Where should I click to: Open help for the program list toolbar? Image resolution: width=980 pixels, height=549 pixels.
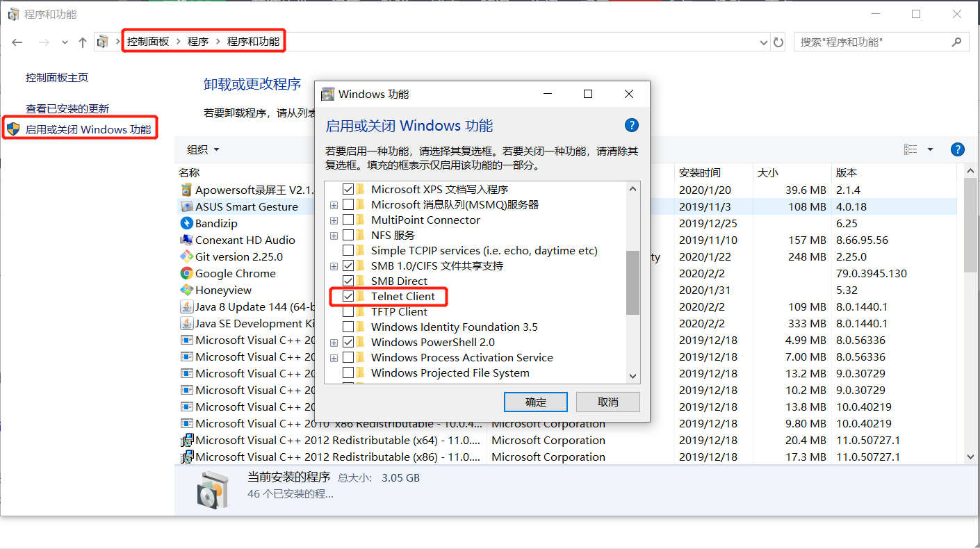pos(957,149)
